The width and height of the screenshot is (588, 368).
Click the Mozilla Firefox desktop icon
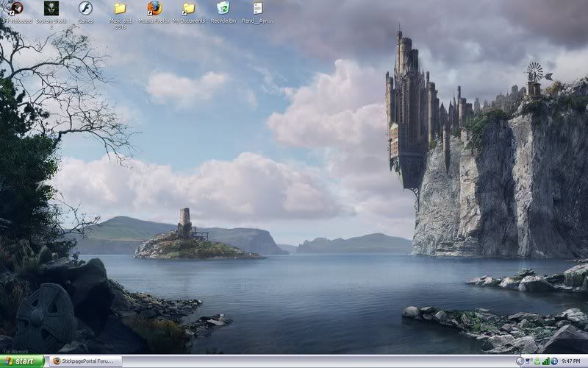pos(154,9)
